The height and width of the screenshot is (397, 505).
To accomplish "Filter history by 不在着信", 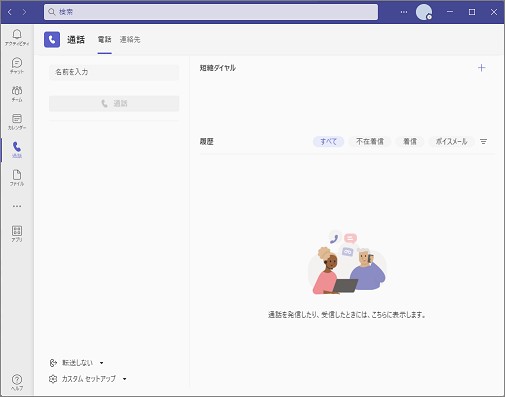I will point(370,142).
